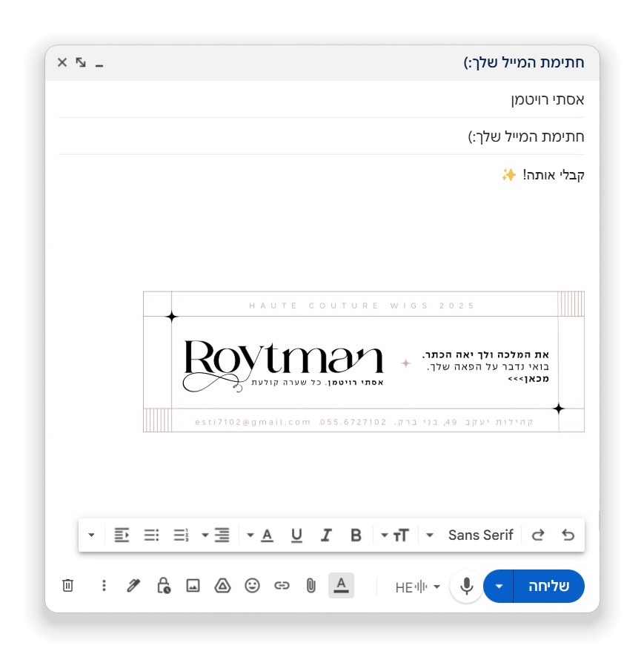Toggle italic formatting

point(326,535)
